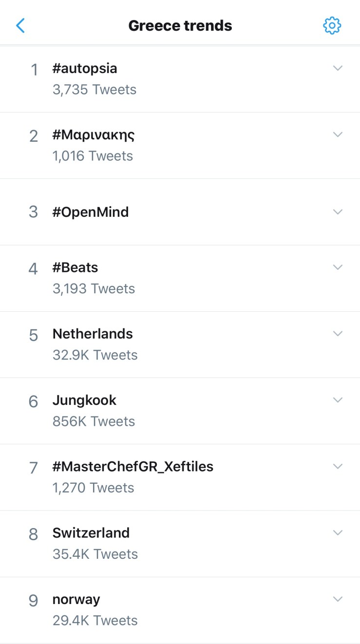360x644 pixels.
Task: Expand options chevron for #autopsia
Action: tap(338, 68)
